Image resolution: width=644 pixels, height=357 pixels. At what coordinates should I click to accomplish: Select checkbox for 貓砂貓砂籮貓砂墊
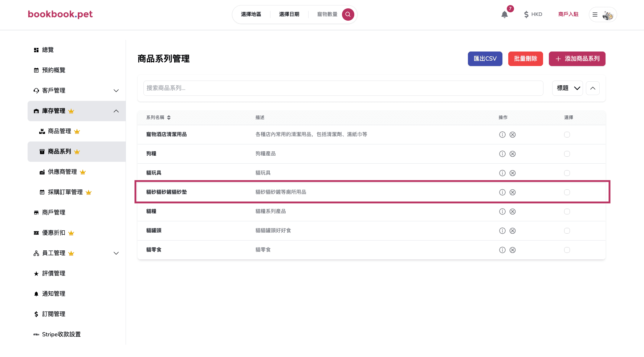pos(567,192)
